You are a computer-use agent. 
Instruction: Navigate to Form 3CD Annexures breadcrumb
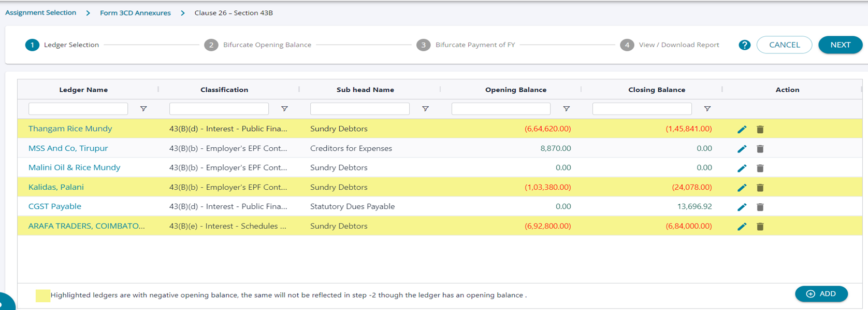[x=135, y=13]
